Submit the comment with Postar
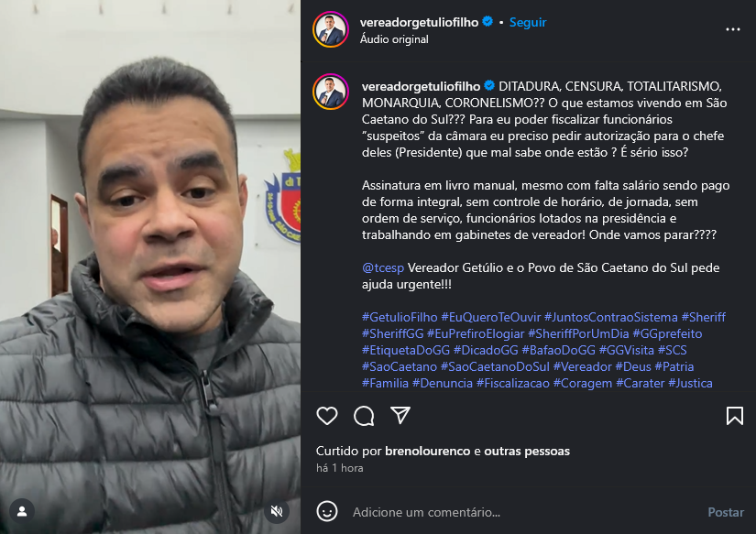 726,512
